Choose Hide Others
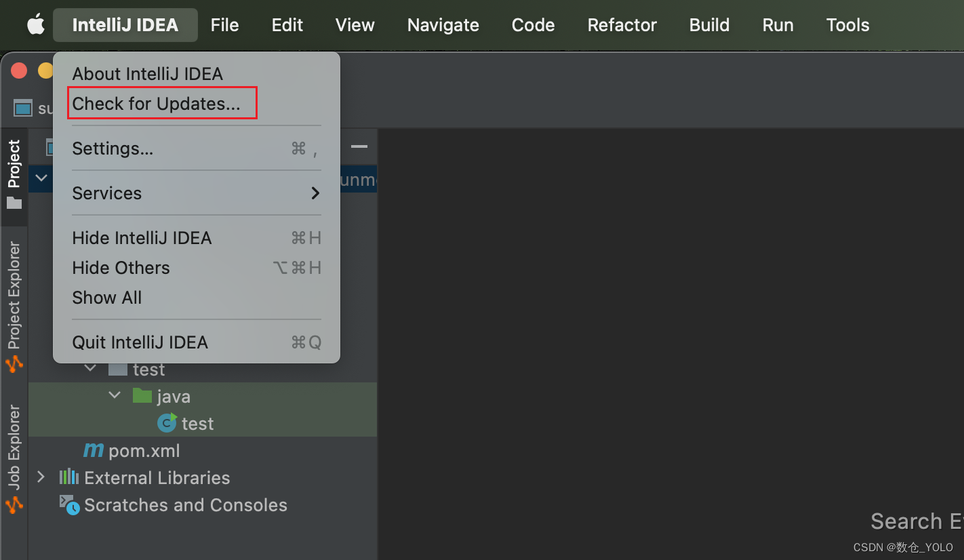 197,268
